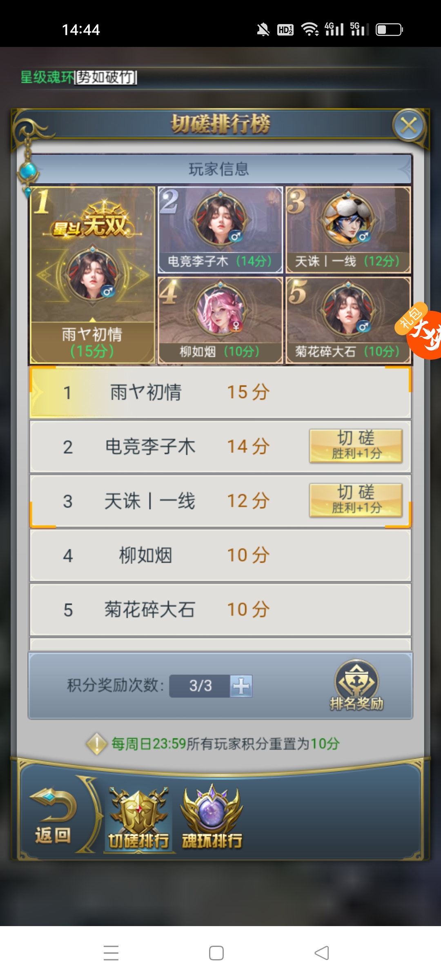Tap the plus icon beside 3/3
This screenshot has height=980, width=441.
coord(241,686)
